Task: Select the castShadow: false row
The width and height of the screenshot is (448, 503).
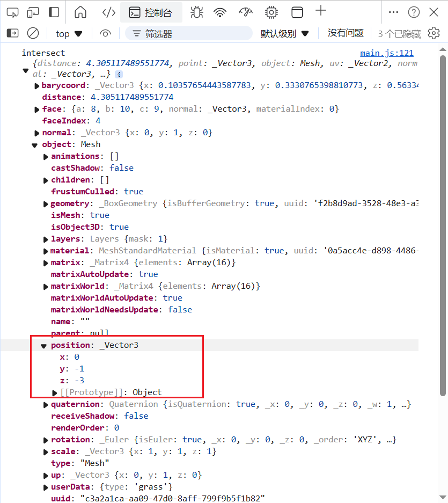Action: pos(92,168)
